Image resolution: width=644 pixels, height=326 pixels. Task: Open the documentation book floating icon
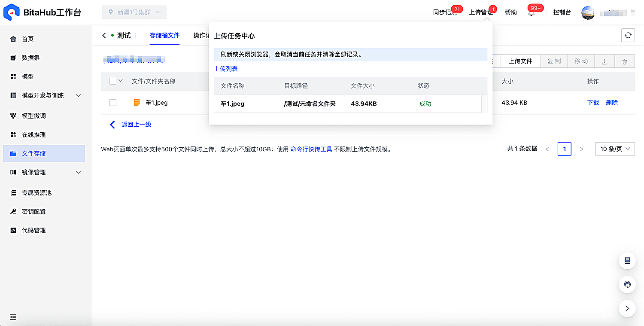(x=627, y=260)
